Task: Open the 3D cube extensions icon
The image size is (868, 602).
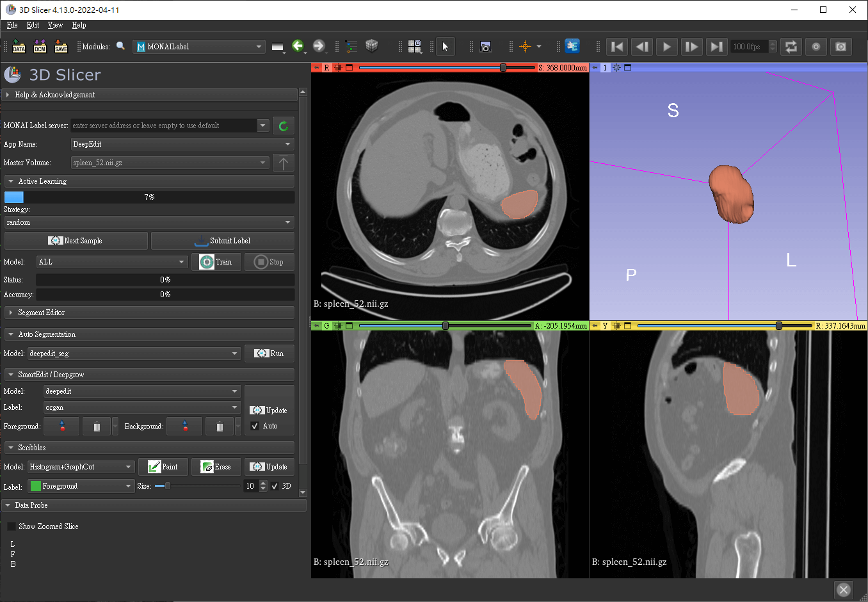Action: coord(371,45)
